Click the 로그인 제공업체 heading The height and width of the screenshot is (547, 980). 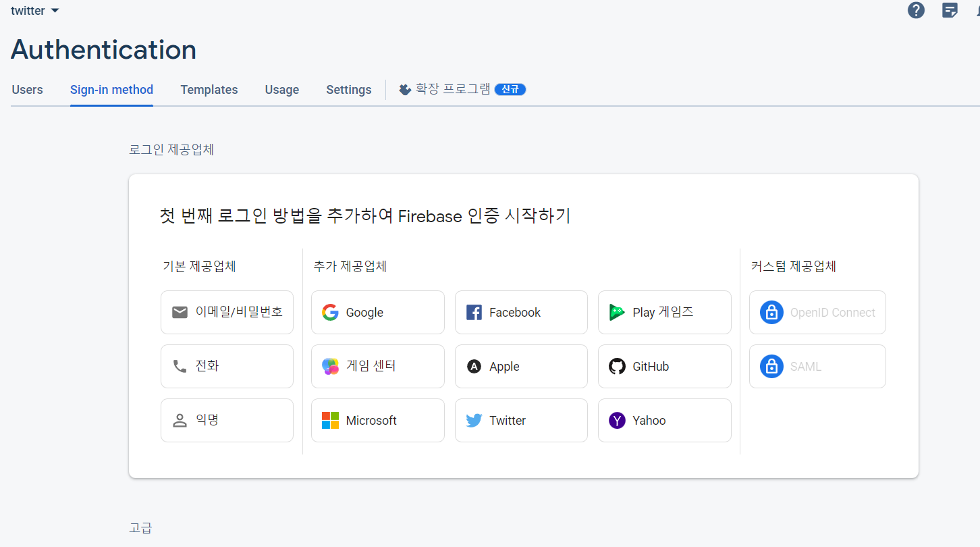pos(171,149)
